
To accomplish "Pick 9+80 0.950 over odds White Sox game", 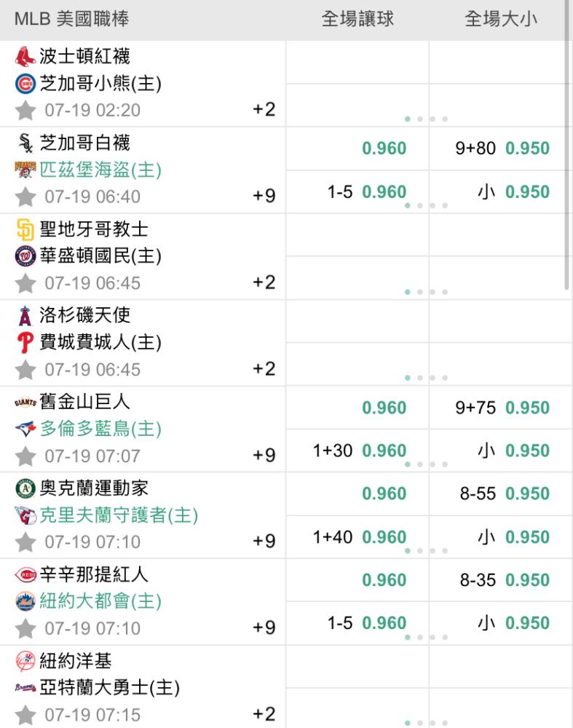I will (x=502, y=149).
